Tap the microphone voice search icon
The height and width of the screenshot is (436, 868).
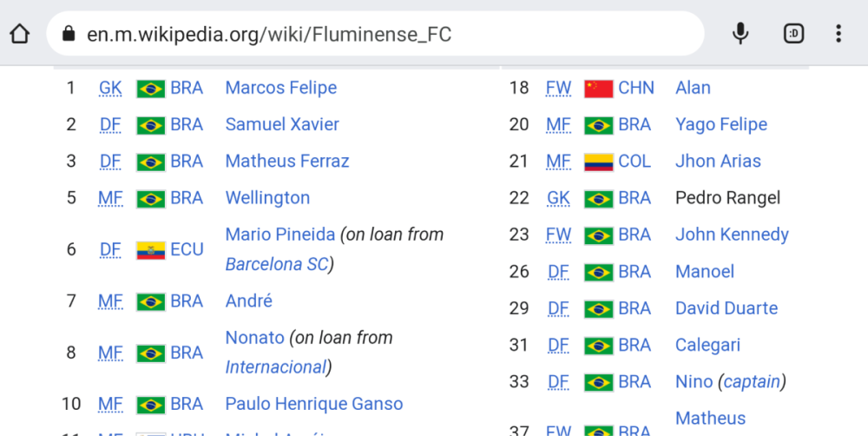(740, 34)
